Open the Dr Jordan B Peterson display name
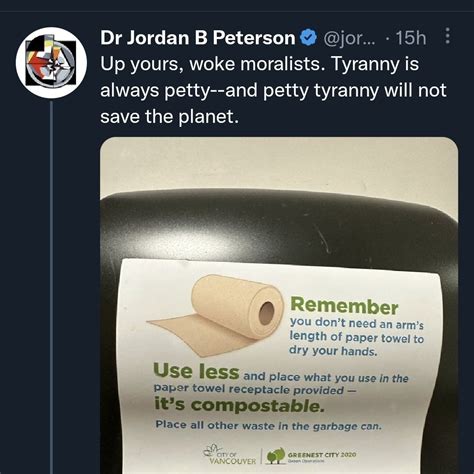 198,37
